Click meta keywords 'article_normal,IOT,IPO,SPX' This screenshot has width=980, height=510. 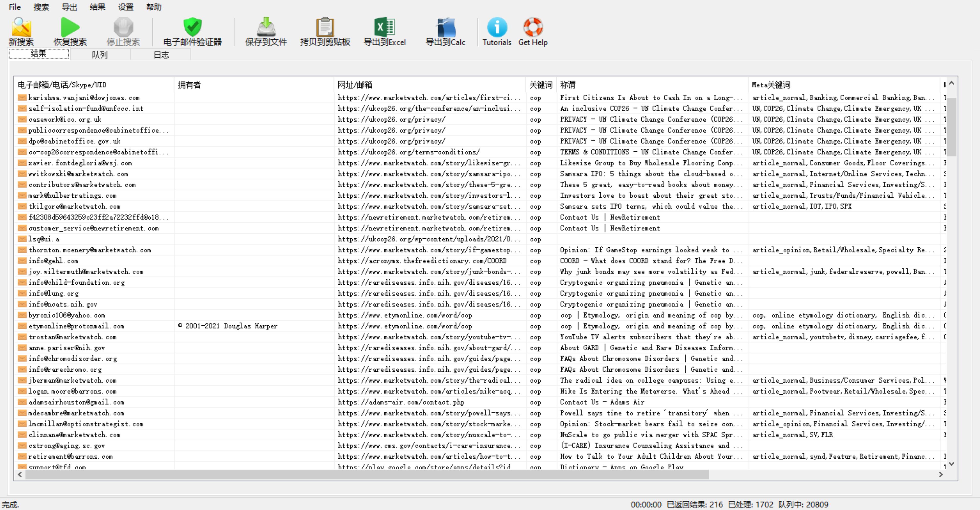[x=802, y=207]
